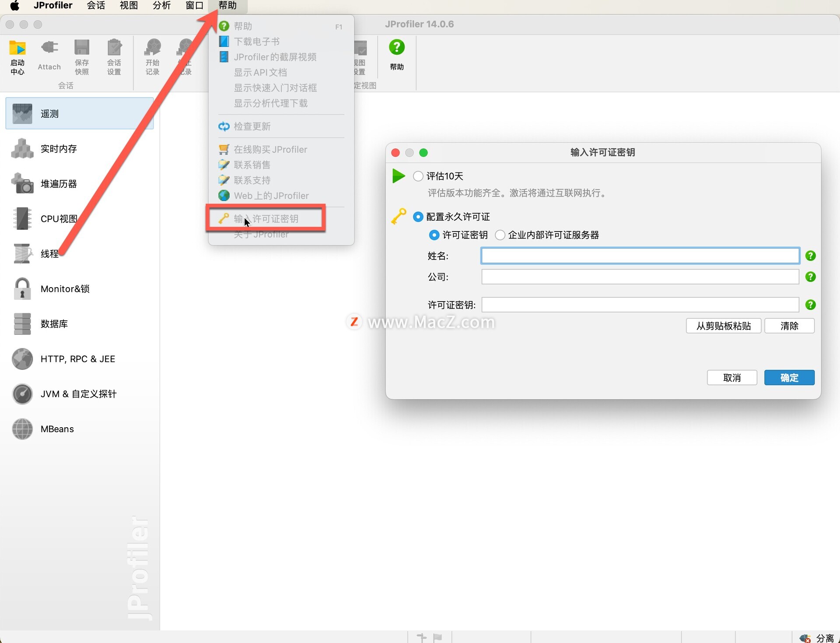Open HTTP, RPC & JEE section
The width and height of the screenshot is (840, 643).
click(x=79, y=359)
